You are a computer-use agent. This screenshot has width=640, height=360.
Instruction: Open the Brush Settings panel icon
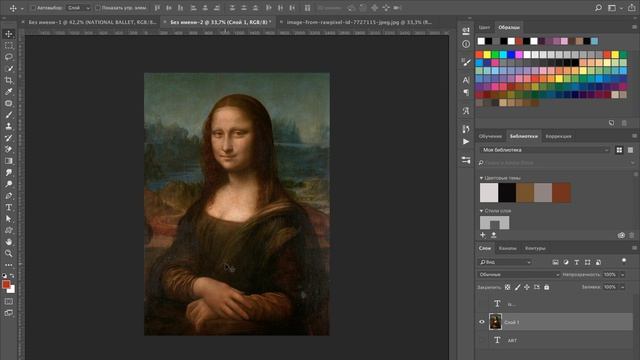466,62
